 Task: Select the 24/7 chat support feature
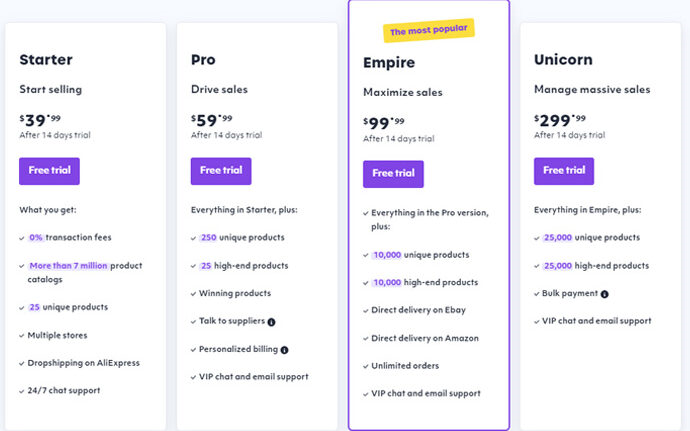tap(64, 390)
